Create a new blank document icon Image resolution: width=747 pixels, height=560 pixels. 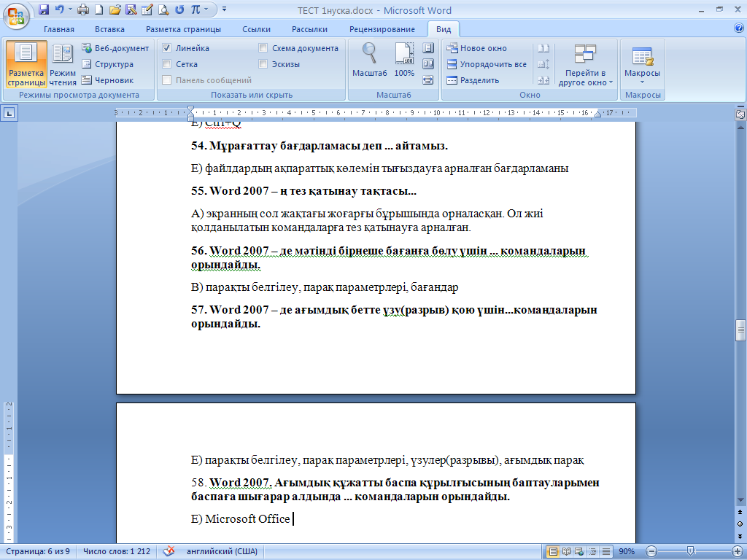[98, 9]
